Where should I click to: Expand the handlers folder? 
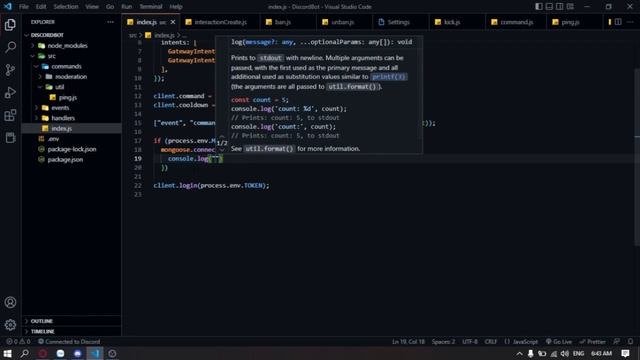click(71, 118)
